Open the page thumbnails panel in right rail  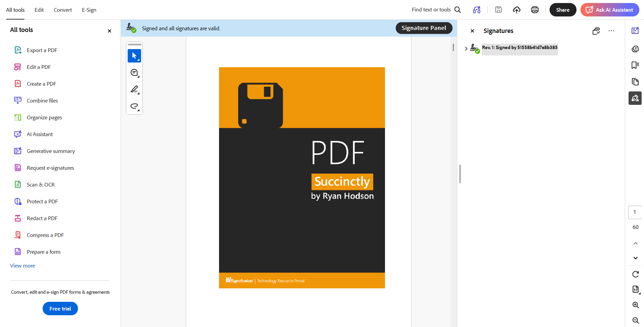click(x=635, y=82)
